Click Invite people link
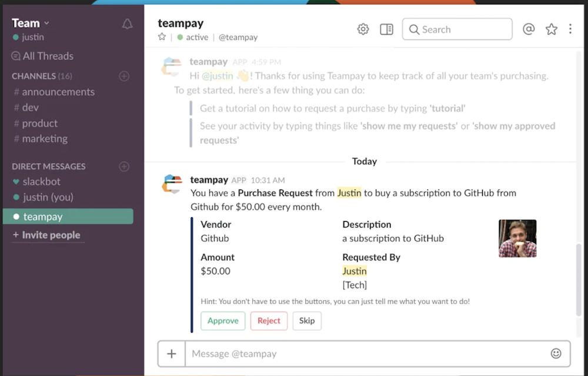Viewport: 588px width, 376px height. click(x=46, y=235)
